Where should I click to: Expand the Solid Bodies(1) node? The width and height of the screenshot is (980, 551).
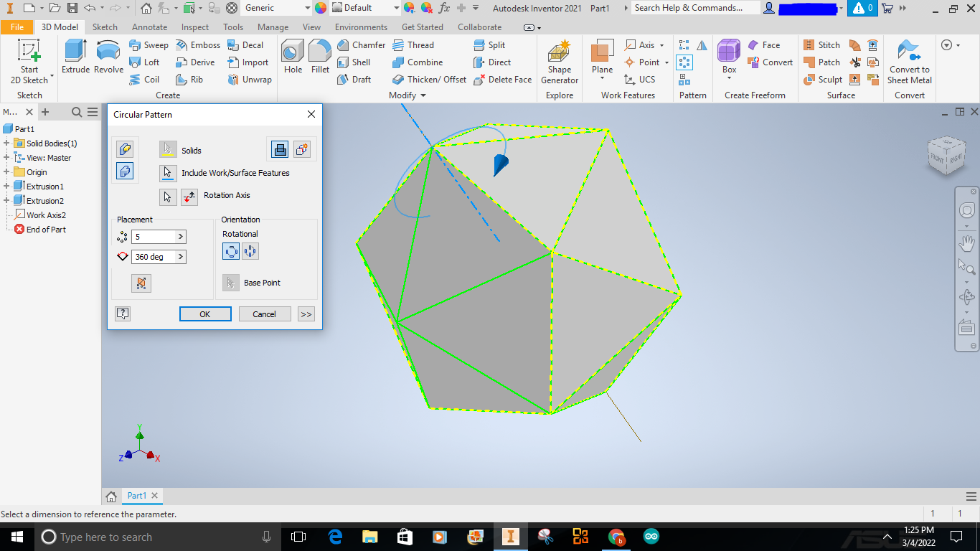[x=7, y=143]
